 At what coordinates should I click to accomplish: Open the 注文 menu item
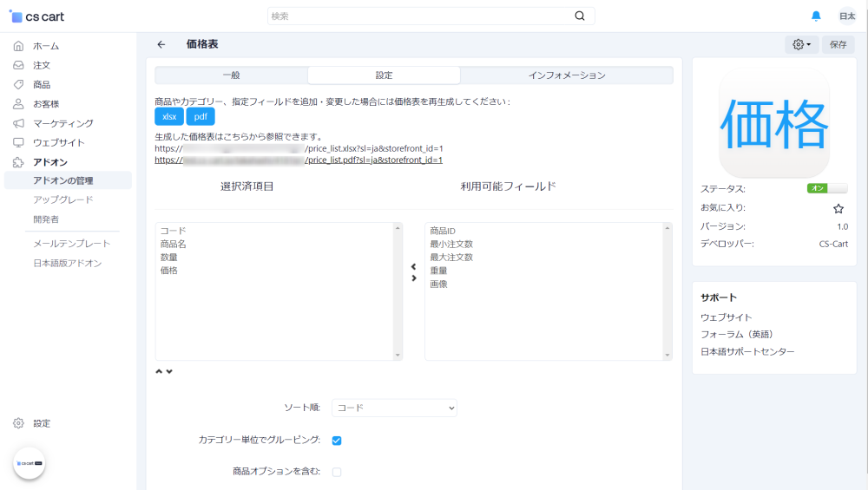point(42,65)
